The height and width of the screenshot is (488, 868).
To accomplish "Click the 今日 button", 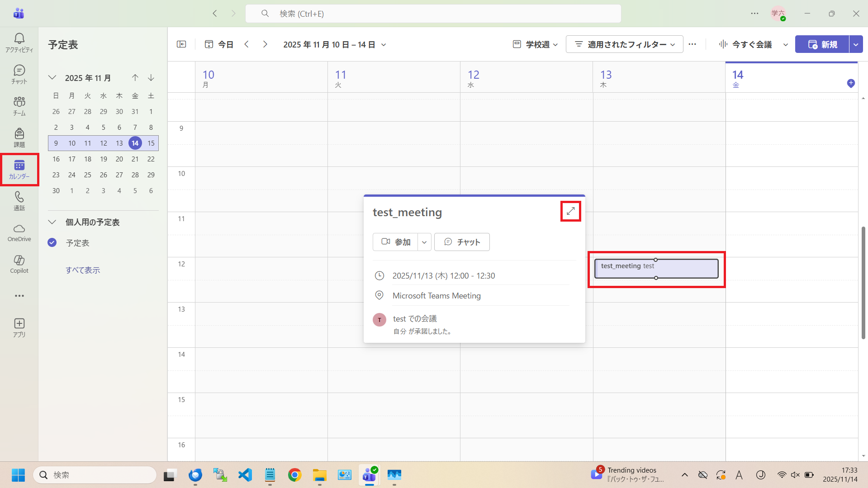I will pos(219,44).
